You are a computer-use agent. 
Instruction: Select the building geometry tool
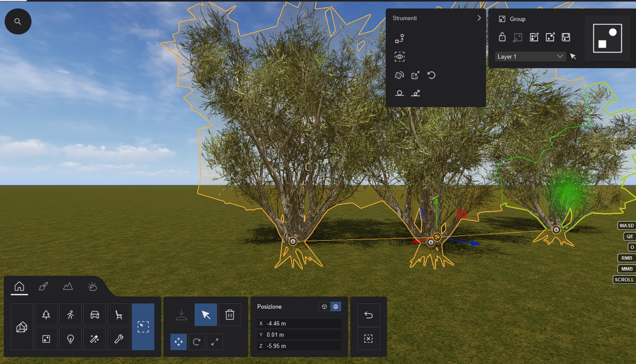click(x=22, y=327)
